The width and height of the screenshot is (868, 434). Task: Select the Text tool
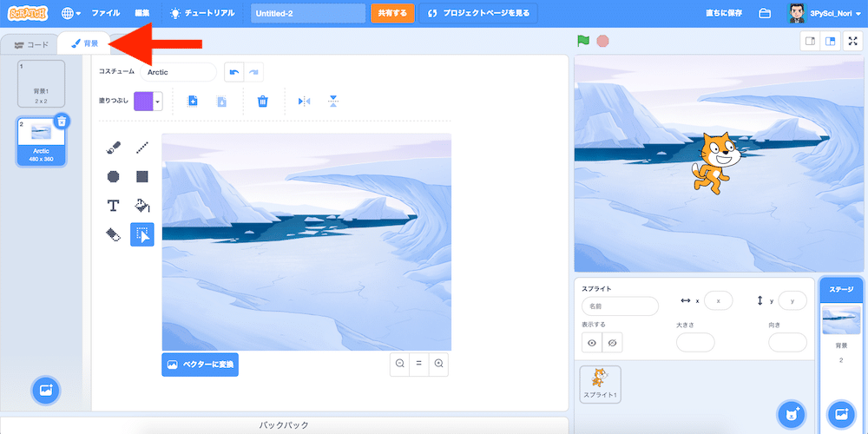point(113,206)
